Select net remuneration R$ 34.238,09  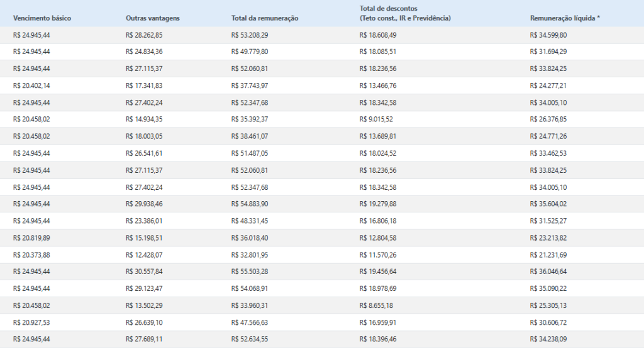pyautogui.click(x=548, y=340)
